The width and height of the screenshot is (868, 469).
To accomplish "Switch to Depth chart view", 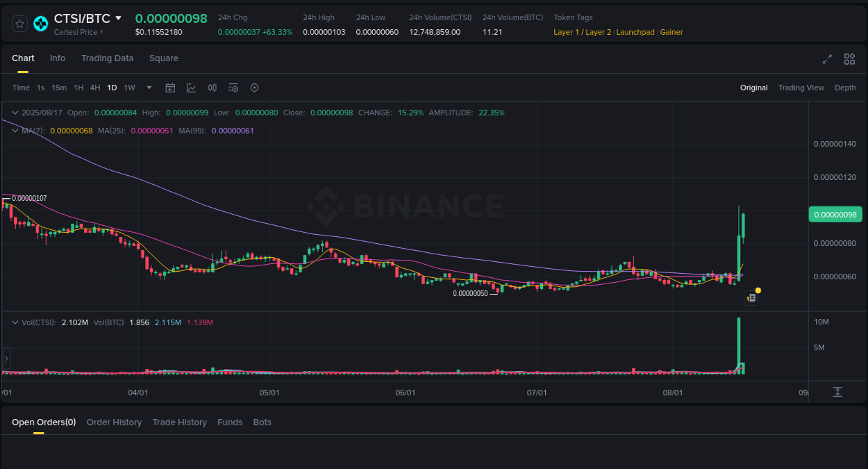I will pyautogui.click(x=845, y=88).
